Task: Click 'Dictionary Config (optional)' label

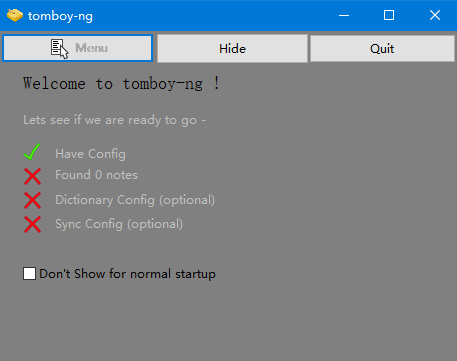Action: point(135,200)
